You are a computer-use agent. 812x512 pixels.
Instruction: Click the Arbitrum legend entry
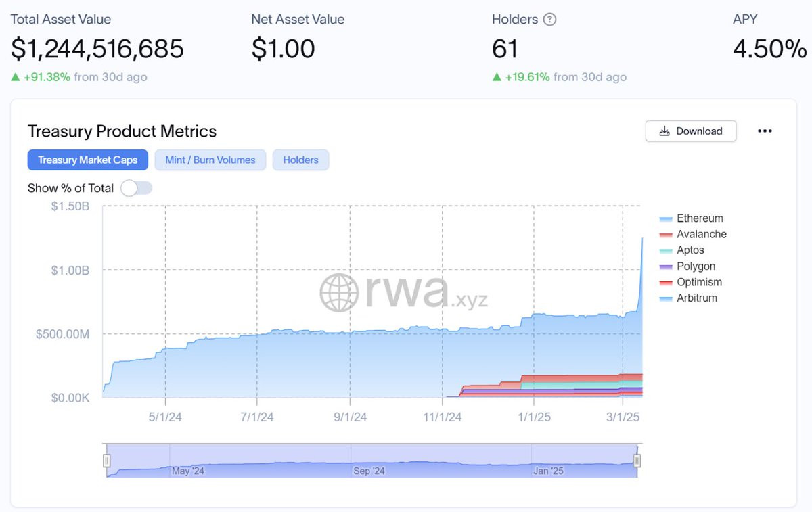pyautogui.click(x=689, y=298)
